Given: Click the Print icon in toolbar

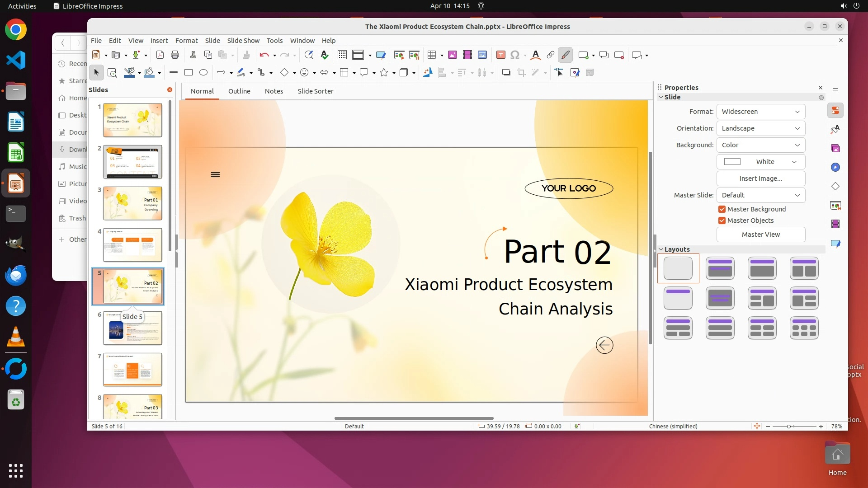Looking at the screenshot, I should pos(175,55).
